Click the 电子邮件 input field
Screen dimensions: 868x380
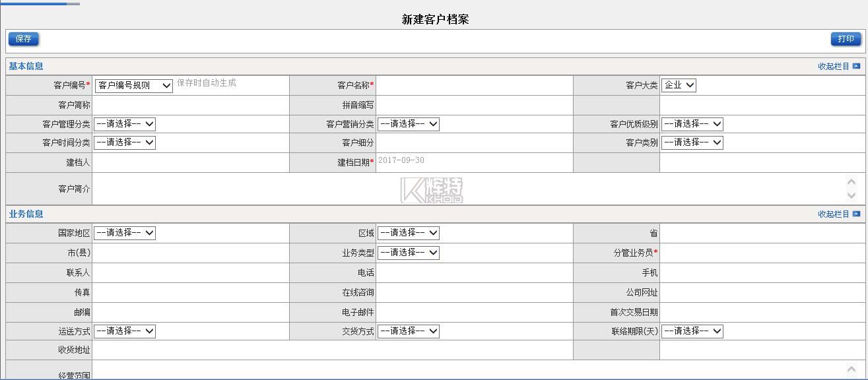pyautogui.click(x=474, y=312)
